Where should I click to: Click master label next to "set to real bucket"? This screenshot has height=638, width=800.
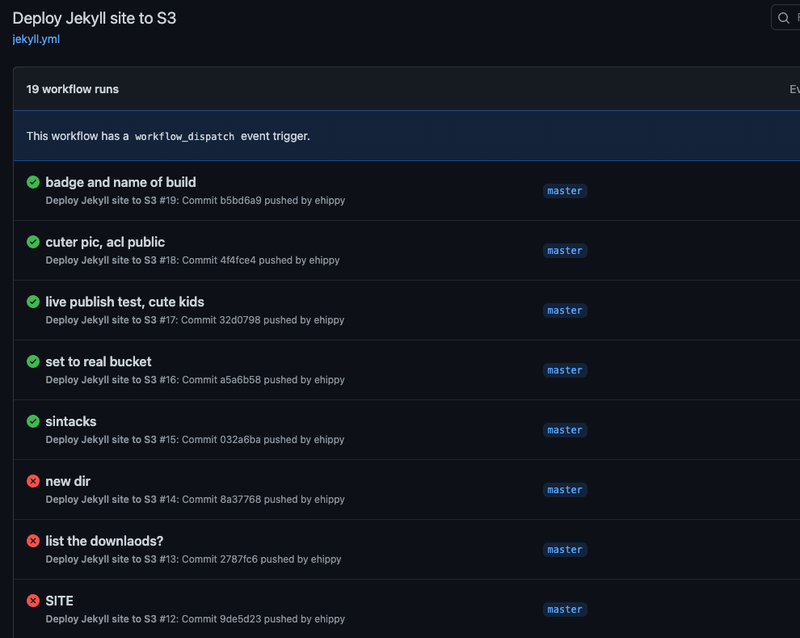[564, 370]
